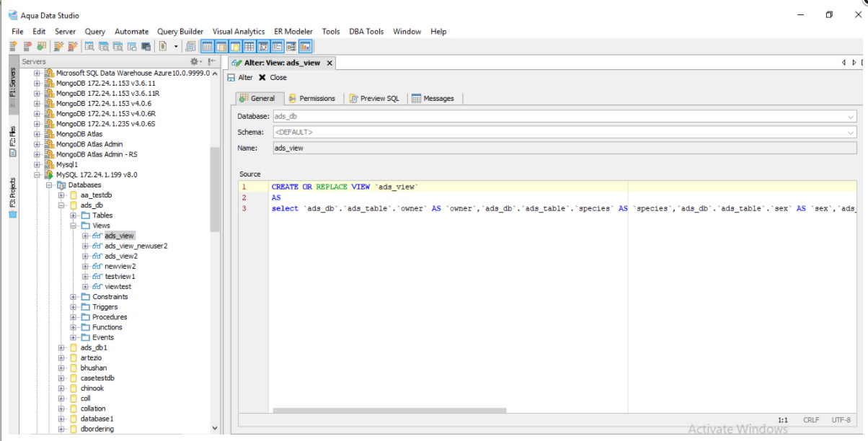Toggle the diagram nodes view button in toolbar
The image size is (868, 441).
coord(291,46)
